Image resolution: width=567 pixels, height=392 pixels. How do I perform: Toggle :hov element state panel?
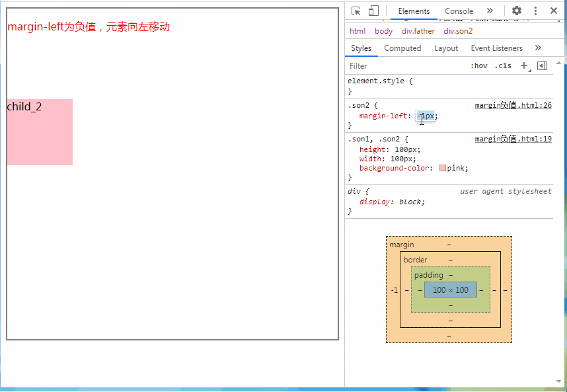tap(479, 65)
